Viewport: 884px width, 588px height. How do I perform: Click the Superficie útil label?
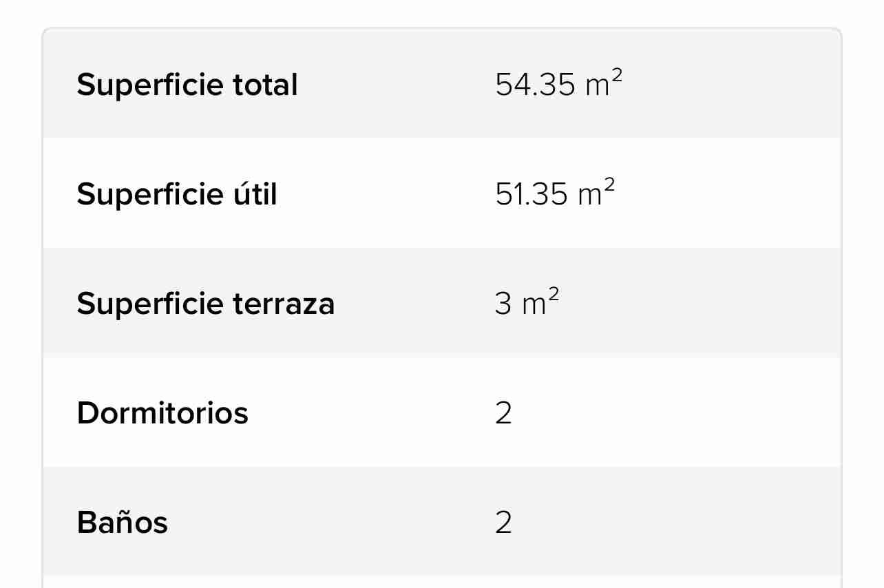(176, 195)
